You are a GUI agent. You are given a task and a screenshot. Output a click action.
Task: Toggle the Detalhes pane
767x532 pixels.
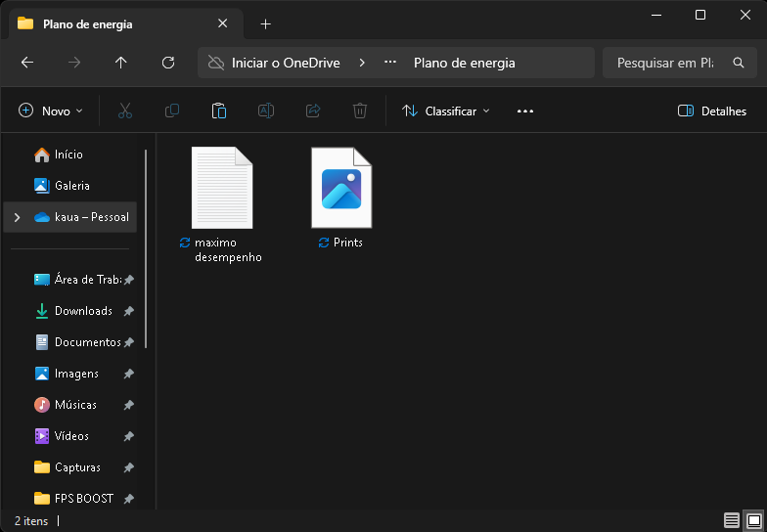[x=712, y=111]
